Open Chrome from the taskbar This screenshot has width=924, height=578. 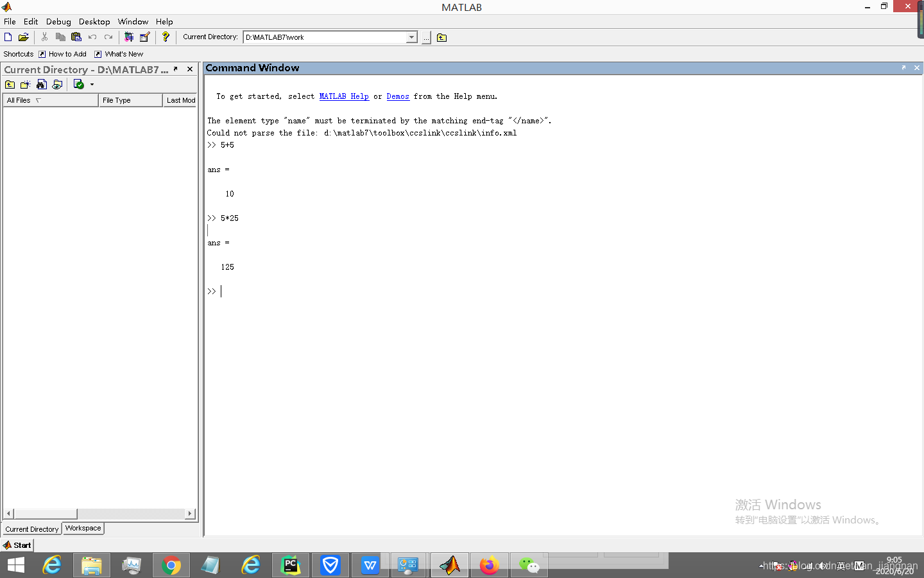click(x=171, y=565)
